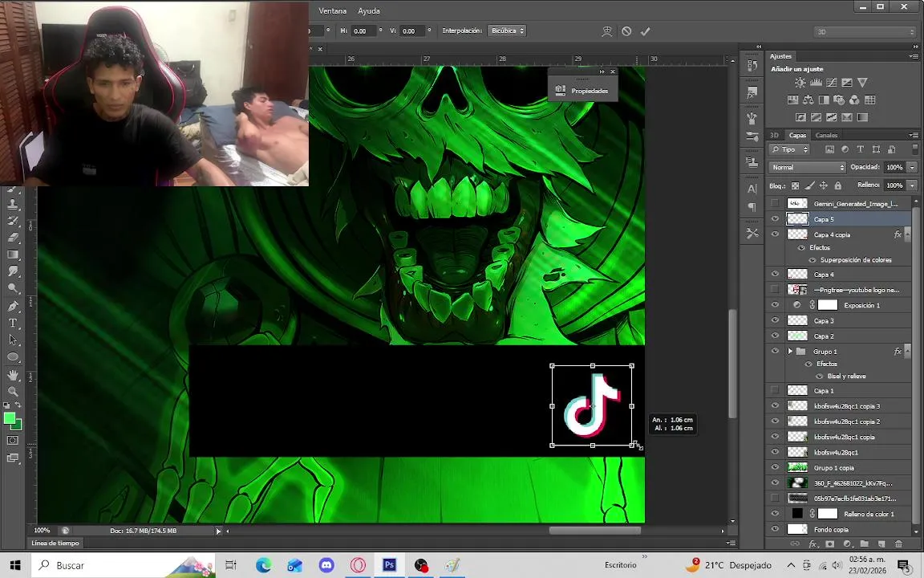Select the Hand tool

point(13,375)
